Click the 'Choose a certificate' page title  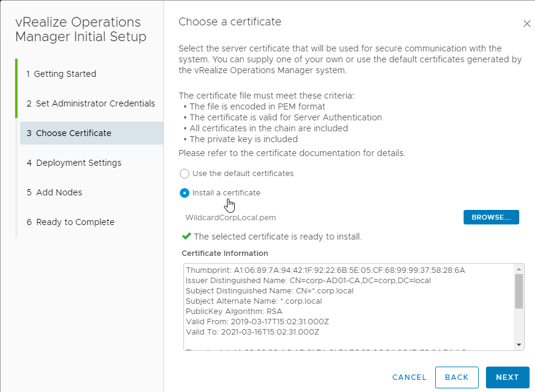coord(230,22)
